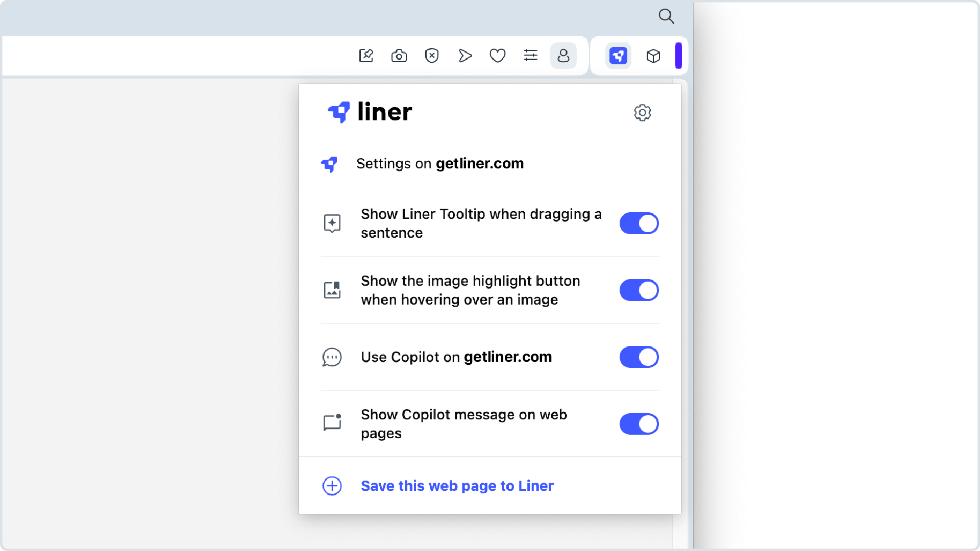Open the easy setup sliders icon
This screenshot has height=551, width=980.
tap(531, 55)
